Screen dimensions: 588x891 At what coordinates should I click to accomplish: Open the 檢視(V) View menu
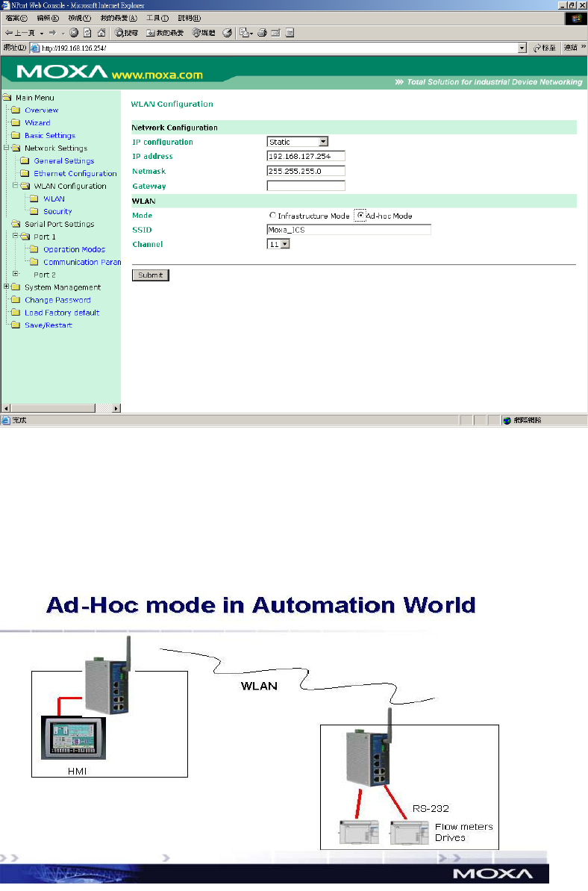tap(80, 18)
